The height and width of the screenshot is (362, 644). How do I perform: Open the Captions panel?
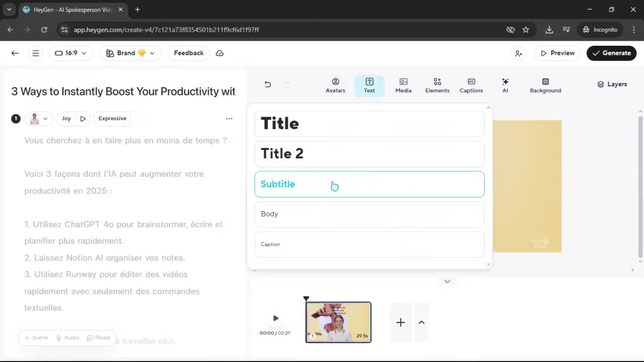tap(471, 86)
